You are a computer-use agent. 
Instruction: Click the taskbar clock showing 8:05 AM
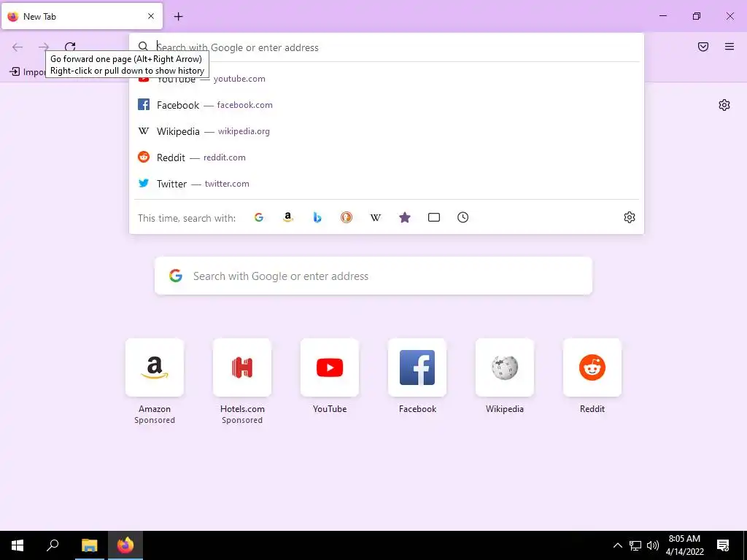[684, 545]
